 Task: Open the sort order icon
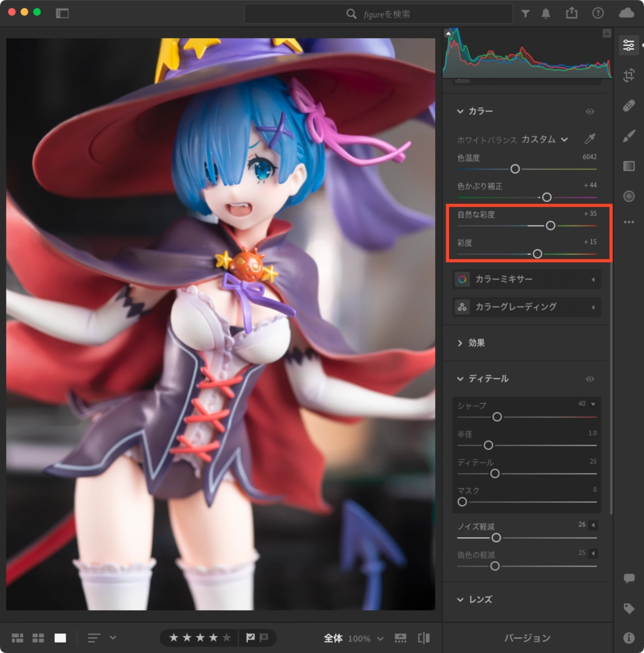pyautogui.click(x=94, y=638)
